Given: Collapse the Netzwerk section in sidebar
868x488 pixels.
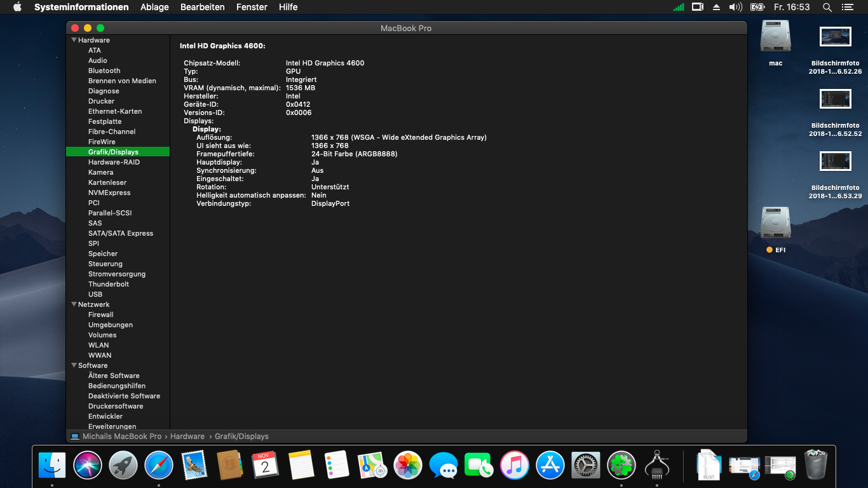Looking at the screenshot, I should click(x=74, y=304).
